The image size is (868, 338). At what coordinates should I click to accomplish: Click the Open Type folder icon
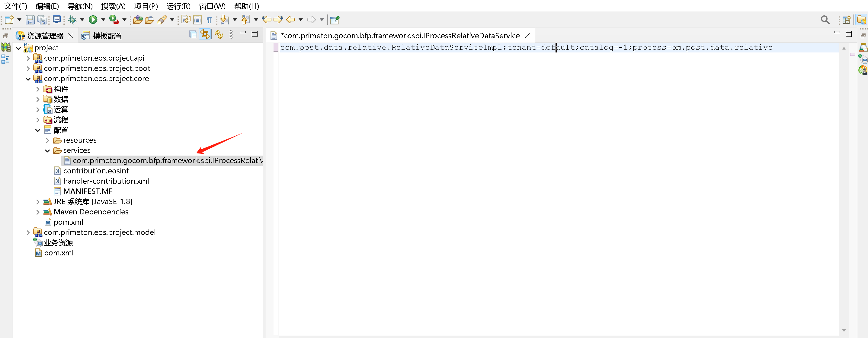point(137,20)
